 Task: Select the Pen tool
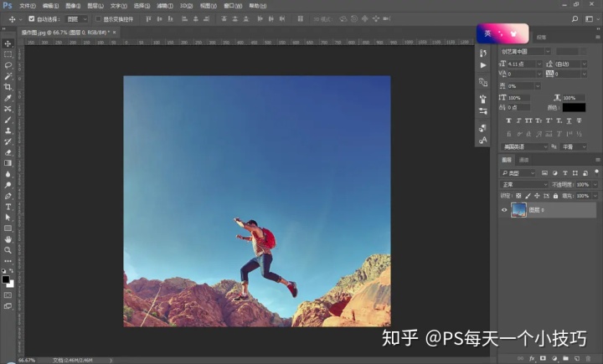8,196
